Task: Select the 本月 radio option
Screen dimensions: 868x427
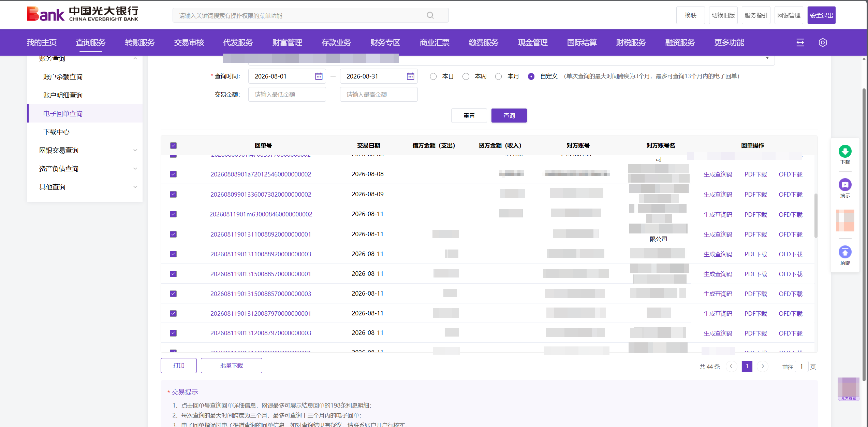Action: point(499,76)
